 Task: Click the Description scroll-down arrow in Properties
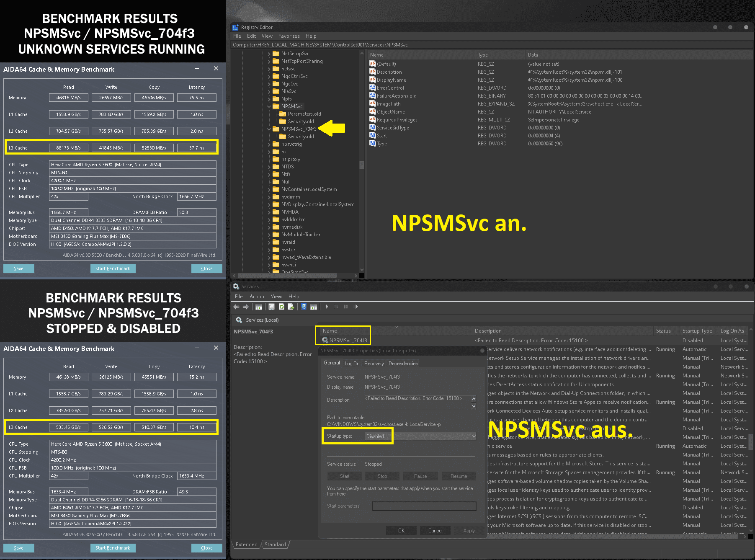[x=474, y=406]
